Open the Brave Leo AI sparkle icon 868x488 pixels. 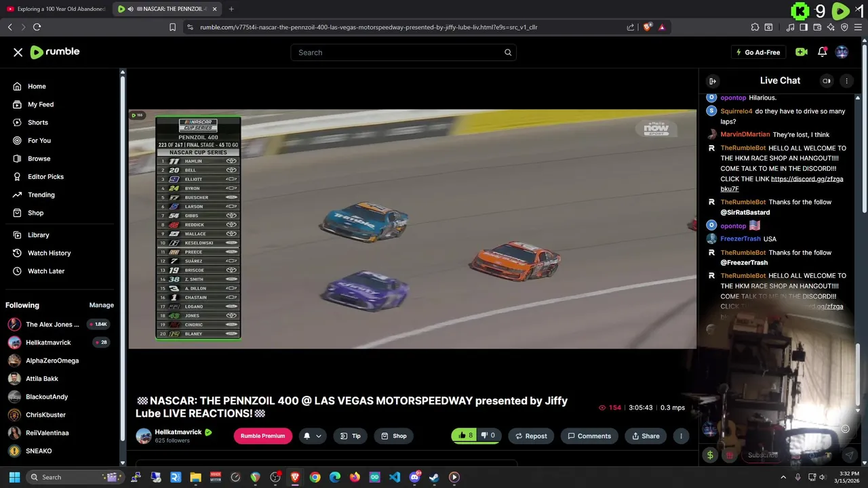[x=831, y=27]
